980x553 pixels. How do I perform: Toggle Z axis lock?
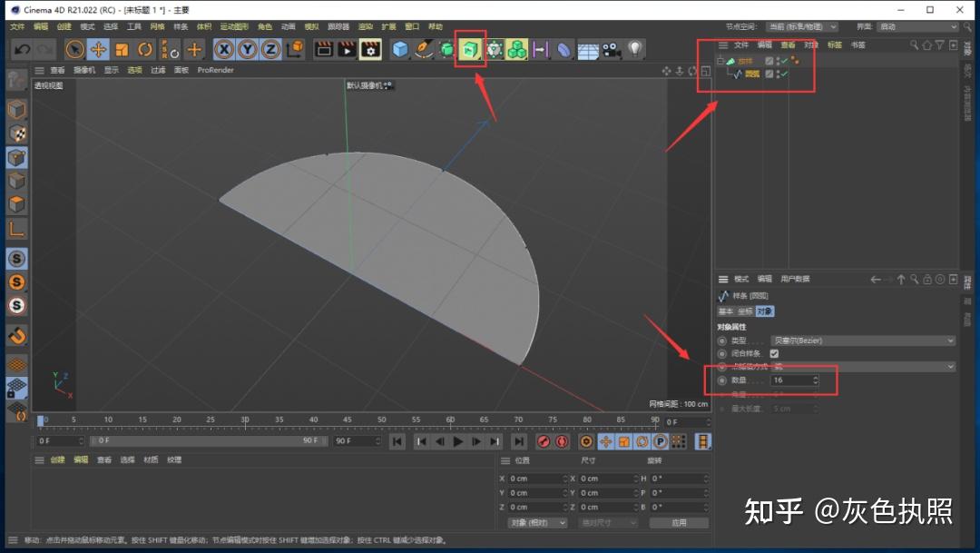pyautogui.click(x=270, y=49)
